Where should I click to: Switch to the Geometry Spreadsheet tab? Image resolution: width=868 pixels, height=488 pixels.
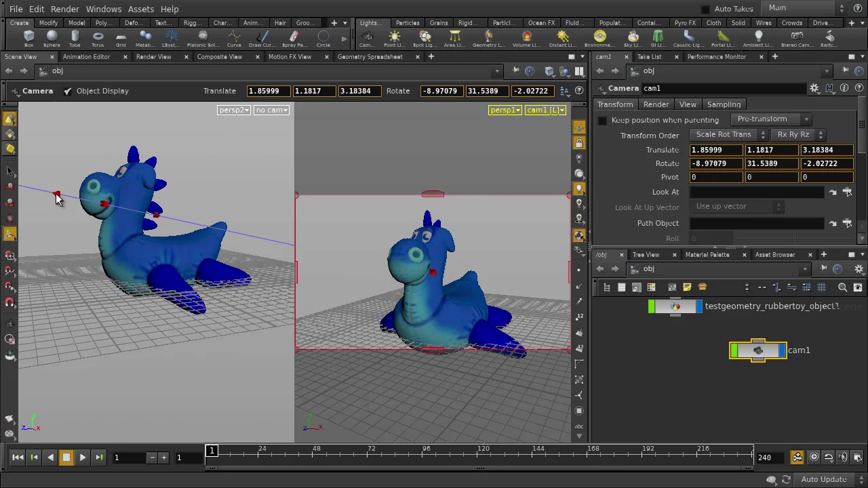coord(370,57)
